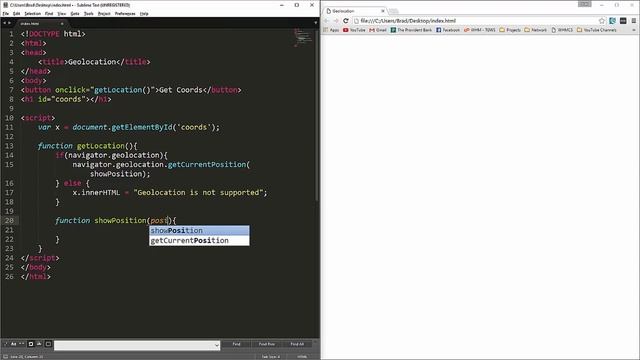Toggle highlight matches option in find bar
Screen dimensions: 640x360
pyautogui.click(x=48, y=344)
